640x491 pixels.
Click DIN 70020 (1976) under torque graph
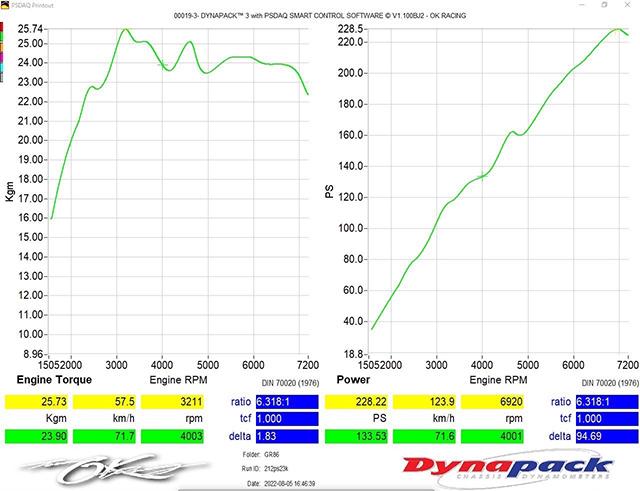tap(290, 383)
